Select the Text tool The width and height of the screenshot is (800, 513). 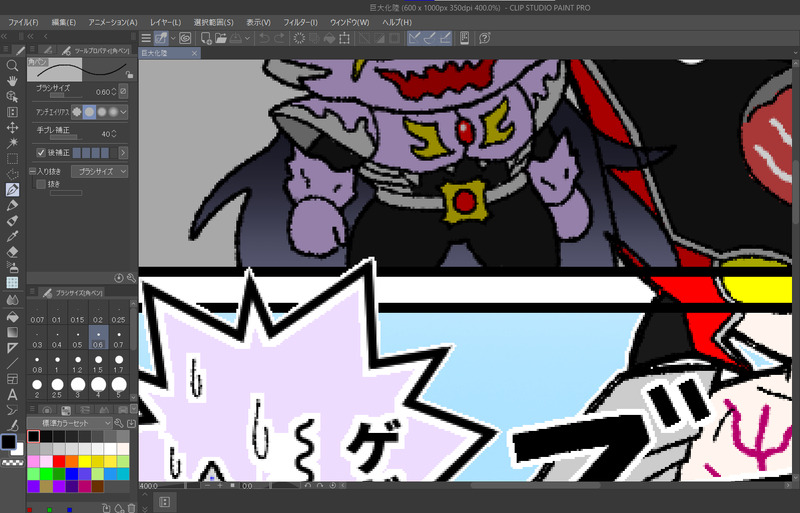(x=12, y=395)
